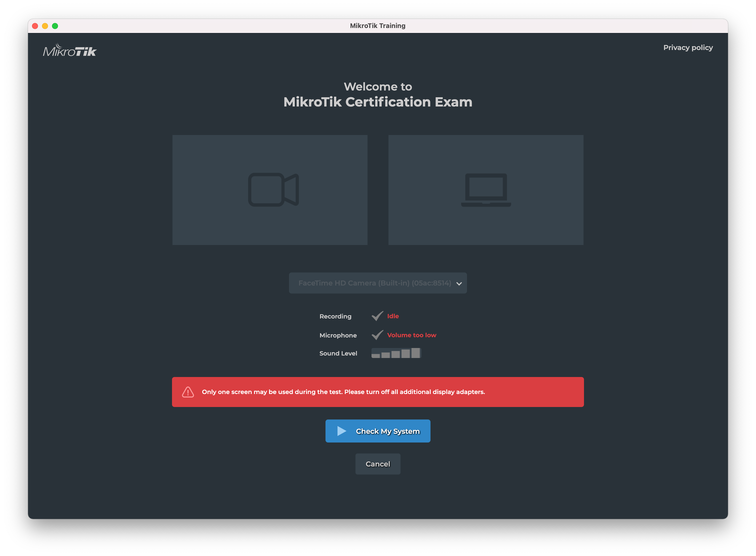Click the Sound Level meter bars

396,353
